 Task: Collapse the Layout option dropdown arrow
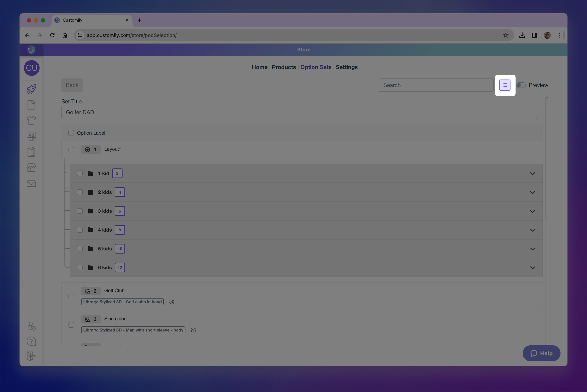(x=87, y=149)
